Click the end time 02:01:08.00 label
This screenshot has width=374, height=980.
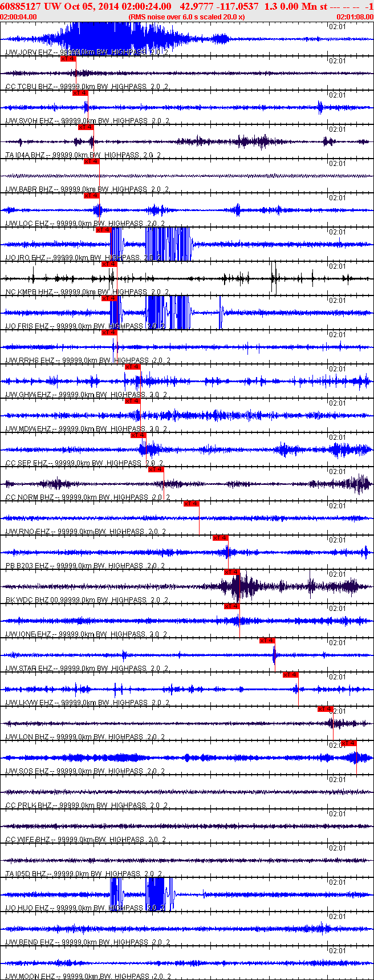click(x=355, y=17)
